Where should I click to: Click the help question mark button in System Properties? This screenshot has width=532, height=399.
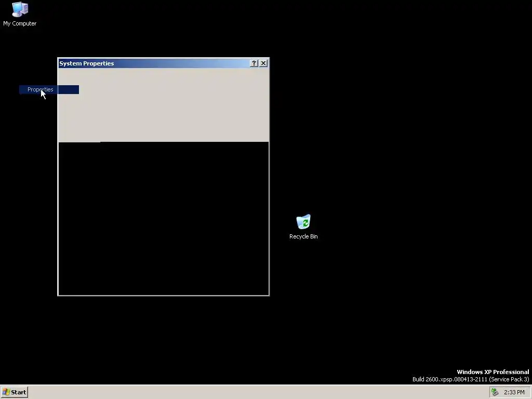[254, 63]
